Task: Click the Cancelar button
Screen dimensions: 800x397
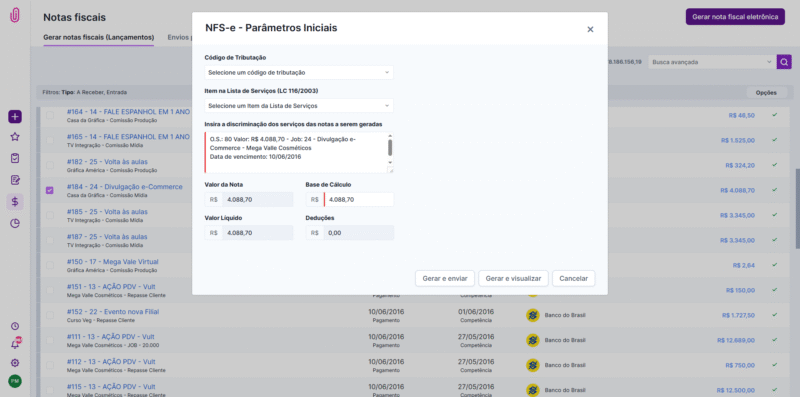Action: pos(573,279)
